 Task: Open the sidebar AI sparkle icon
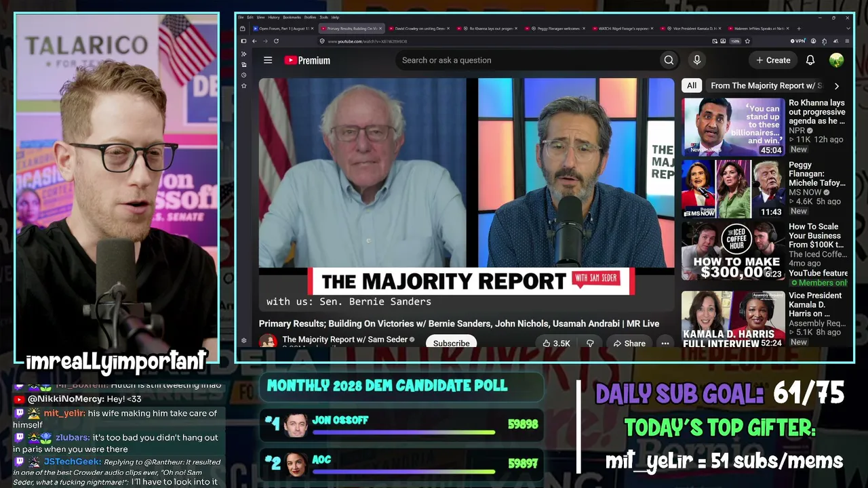pos(243,54)
